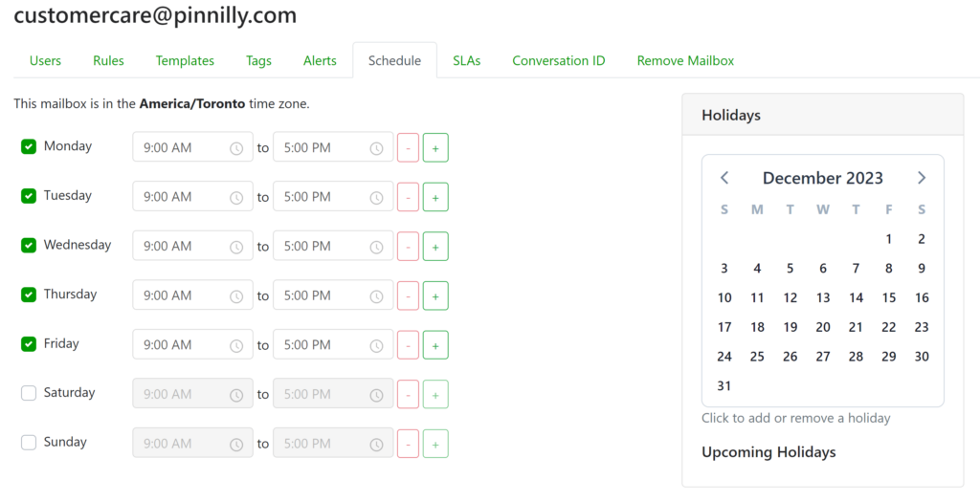Select December 24 in Holidays calendar
Image resolution: width=980 pixels, height=502 pixels.
(724, 357)
